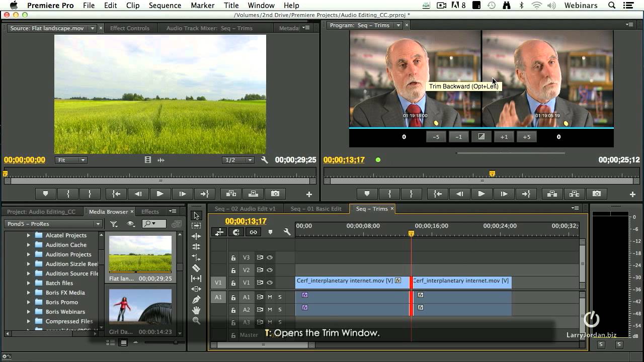This screenshot has width=644, height=362.
Task: Solo the A2 audio track
Action: click(280, 310)
